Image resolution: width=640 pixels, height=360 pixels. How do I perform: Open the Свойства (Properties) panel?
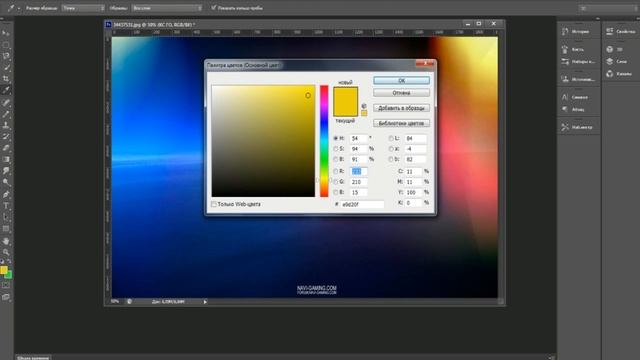tap(621, 31)
